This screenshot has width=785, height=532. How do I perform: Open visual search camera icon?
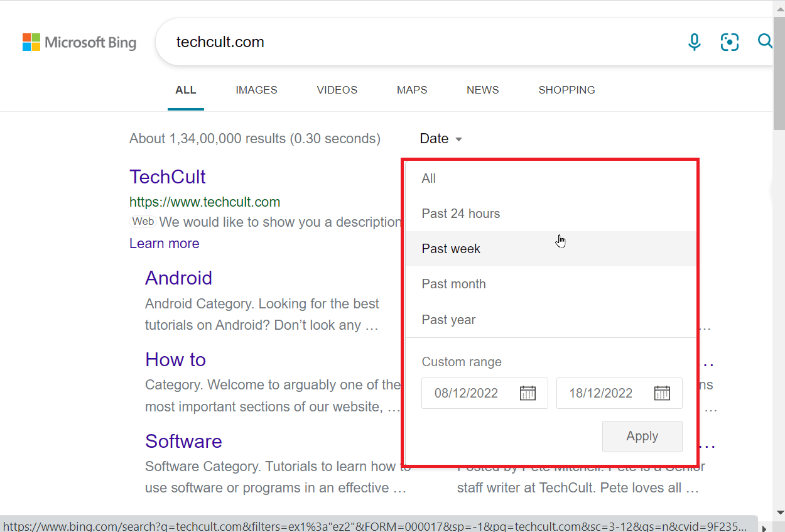coord(730,42)
